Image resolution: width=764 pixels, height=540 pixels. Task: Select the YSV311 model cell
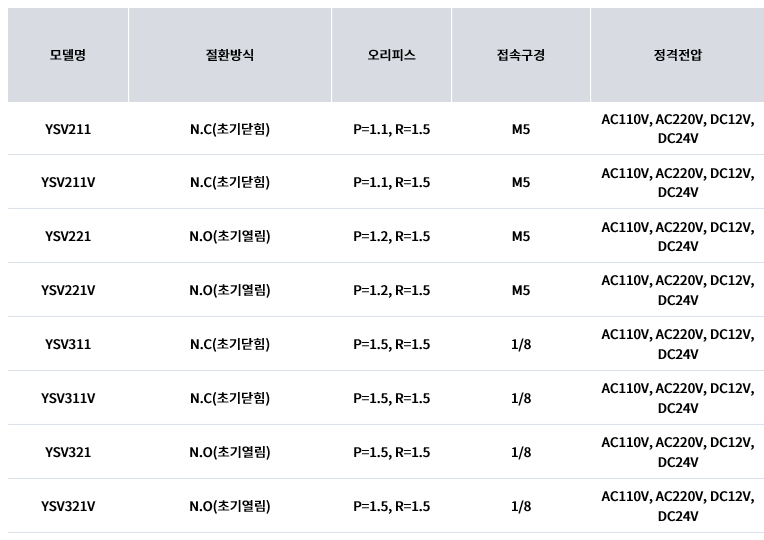pos(68,345)
